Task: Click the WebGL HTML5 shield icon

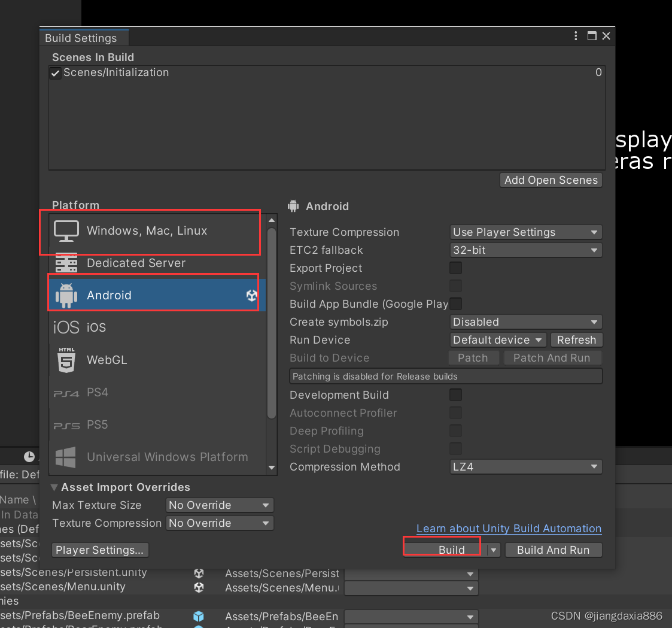Action: click(x=66, y=360)
